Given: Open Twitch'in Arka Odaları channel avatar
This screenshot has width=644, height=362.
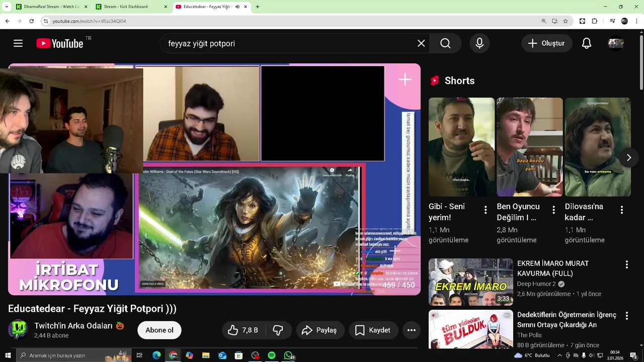Looking at the screenshot, I should pyautogui.click(x=18, y=330).
